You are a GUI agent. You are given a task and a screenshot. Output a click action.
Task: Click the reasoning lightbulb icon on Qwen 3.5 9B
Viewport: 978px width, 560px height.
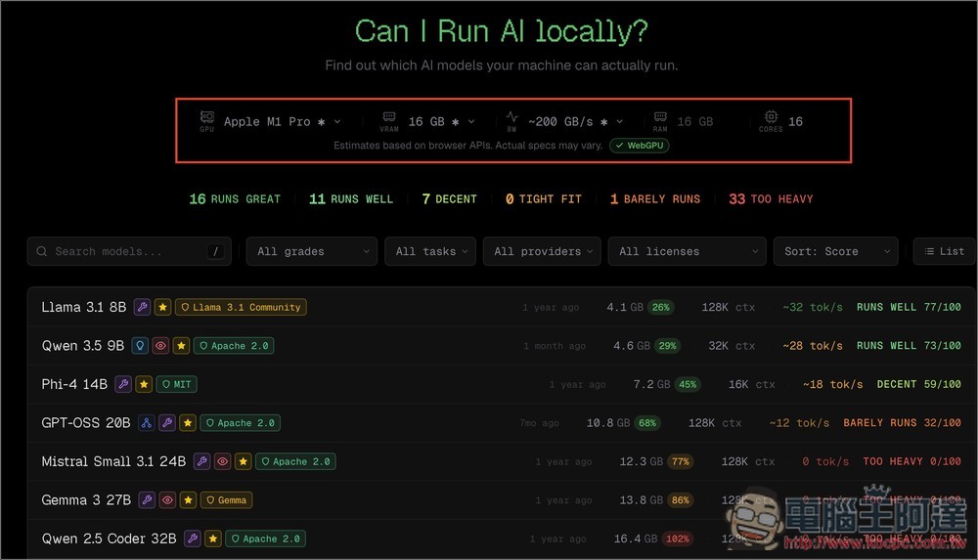point(140,345)
